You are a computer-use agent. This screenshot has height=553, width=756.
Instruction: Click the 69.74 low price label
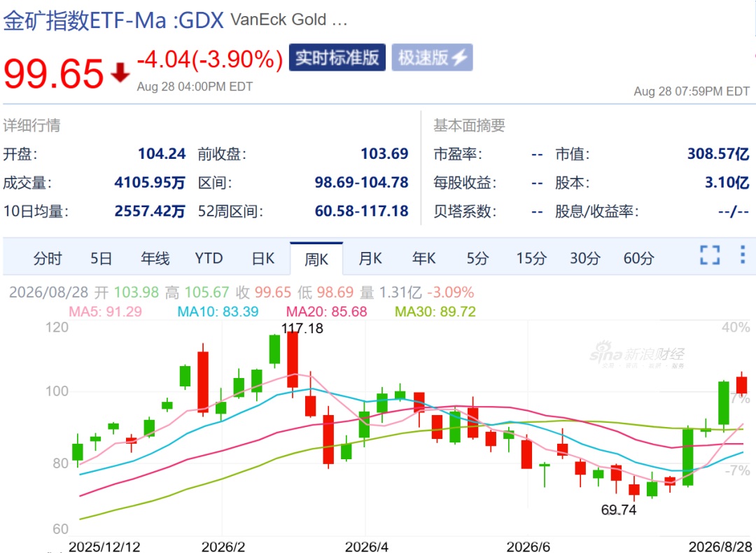coord(619,510)
